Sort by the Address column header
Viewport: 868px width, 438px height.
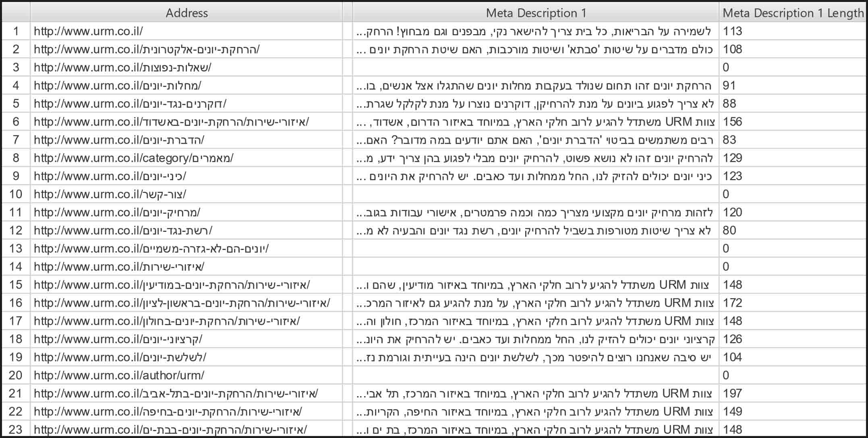pos(186,13)
